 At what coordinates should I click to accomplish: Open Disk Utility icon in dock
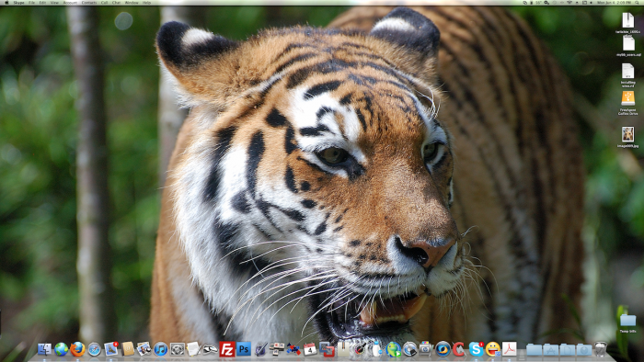click(x=409, y=349)
